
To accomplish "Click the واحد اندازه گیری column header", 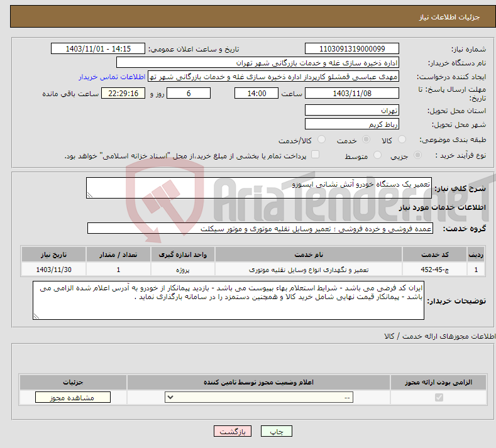I will [183, 254].
